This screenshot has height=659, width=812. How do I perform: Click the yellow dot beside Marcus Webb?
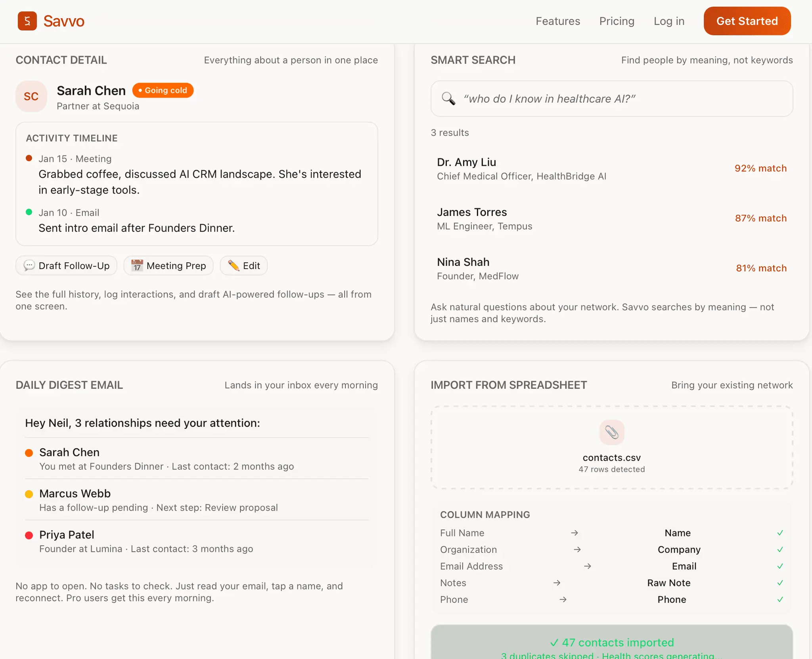29,494
